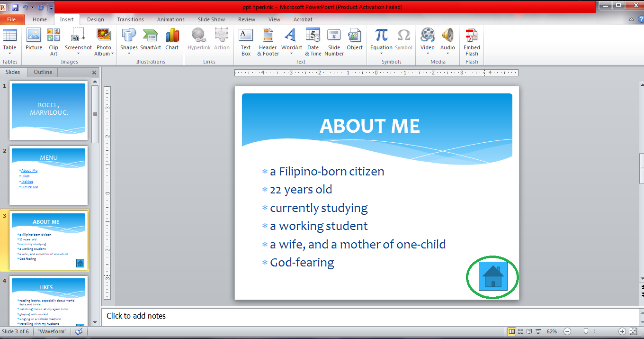Open the Outline pane tab

pyautogui.click(x=42, y=72)
